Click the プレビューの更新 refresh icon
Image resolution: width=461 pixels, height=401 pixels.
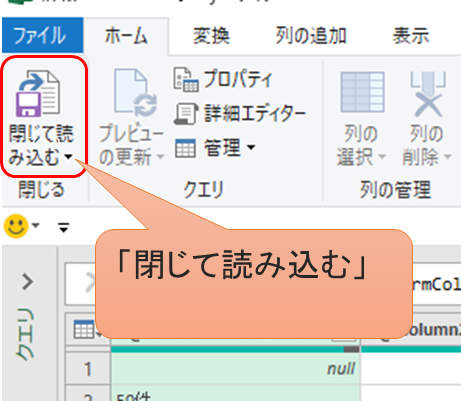[135, 94]
